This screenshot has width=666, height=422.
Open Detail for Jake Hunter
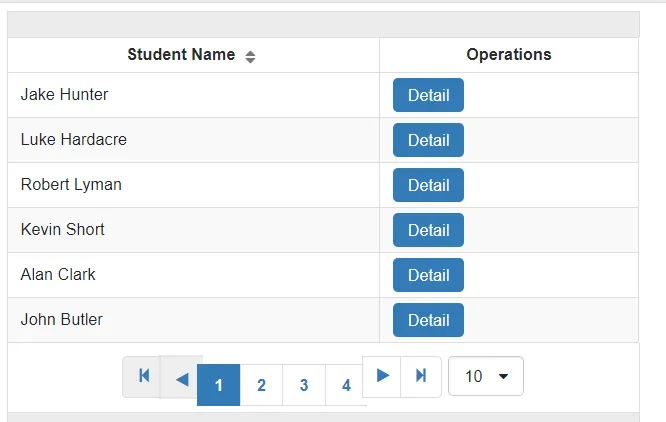tap(428, 95)
